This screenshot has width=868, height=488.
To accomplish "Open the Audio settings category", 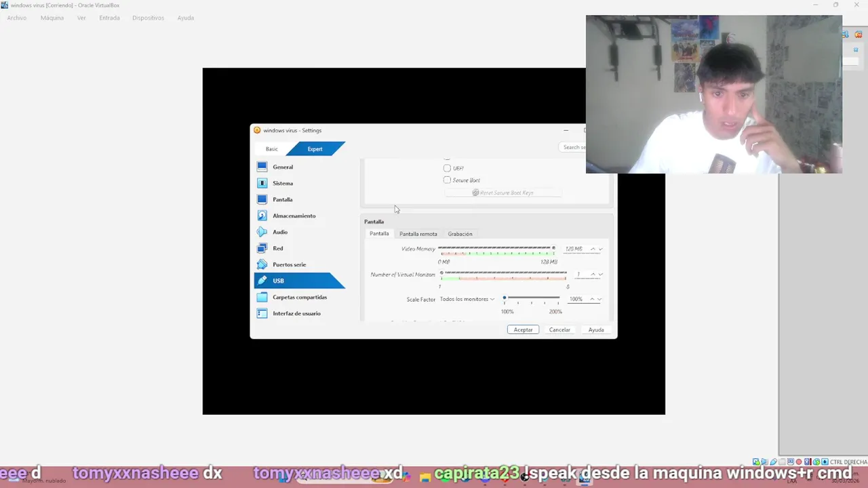I will [299, 232].
